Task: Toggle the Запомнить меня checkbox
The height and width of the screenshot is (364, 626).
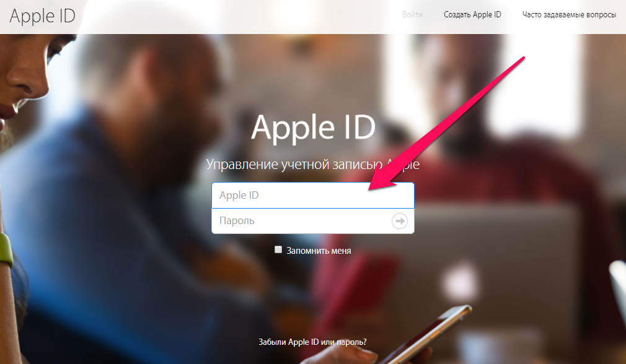Action: 278,249
